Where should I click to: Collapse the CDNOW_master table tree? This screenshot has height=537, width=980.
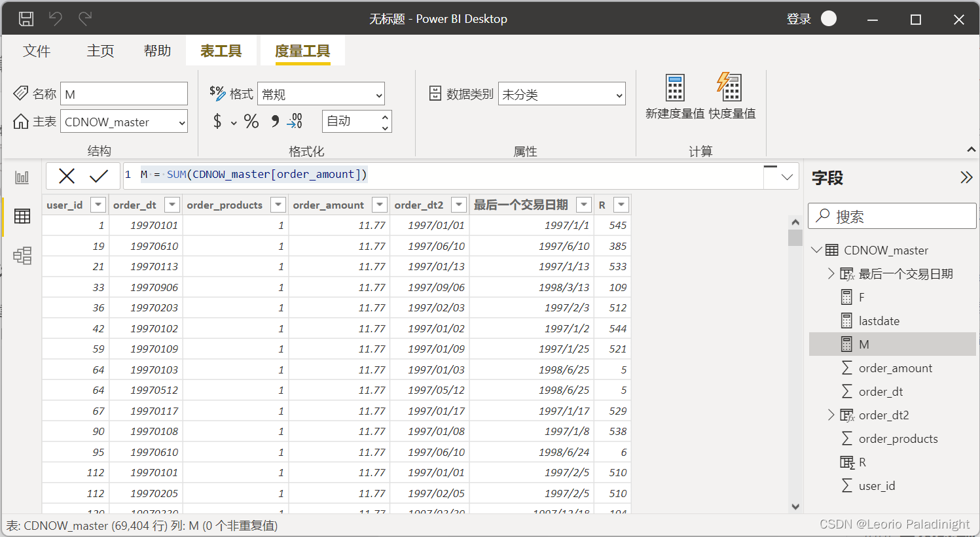816,250
